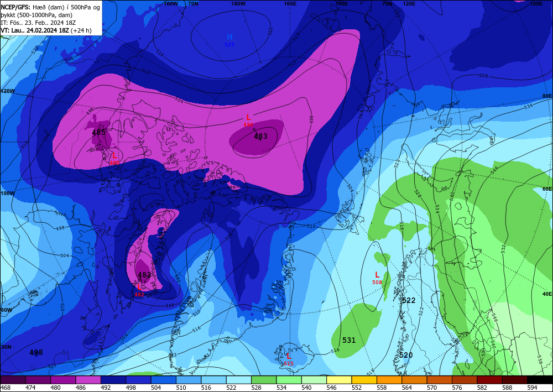
Task: Click the 'IT: Fös.. 23. Feb.. 2024 18Z' line
Action: pyautogui.click(x=39, y=23)
